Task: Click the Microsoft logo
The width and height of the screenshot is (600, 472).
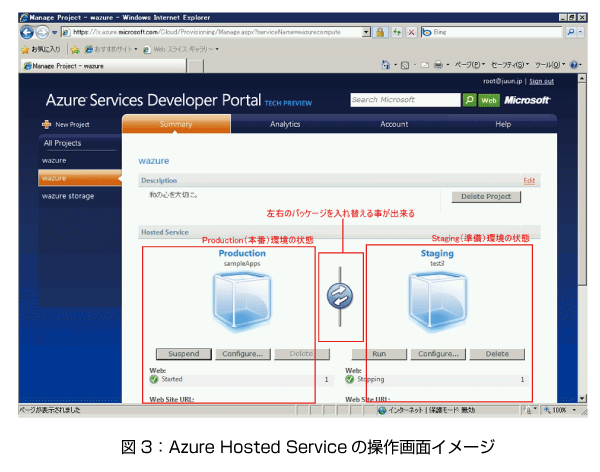Action: pos(527,100)
